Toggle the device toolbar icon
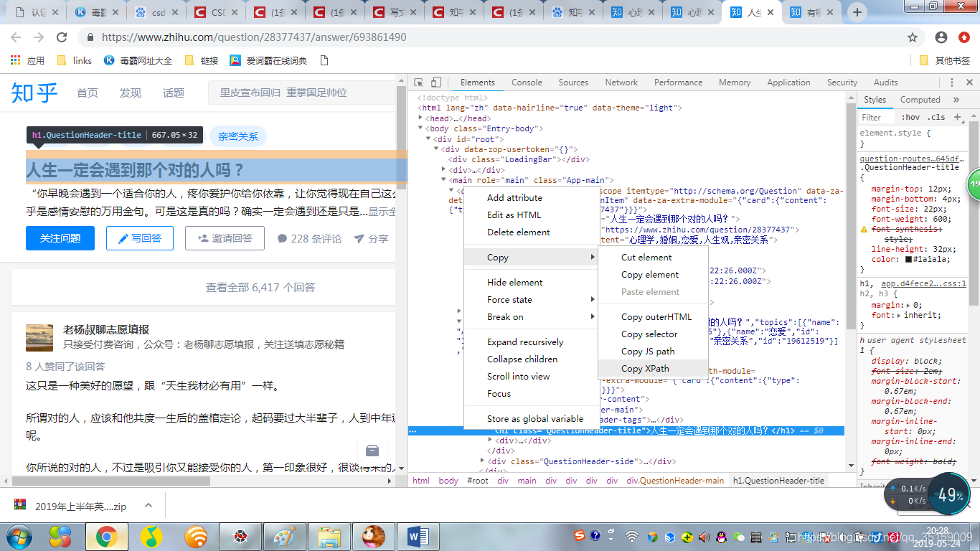The width and height of the screenshot is (980, 551). (x=436, y=83)
